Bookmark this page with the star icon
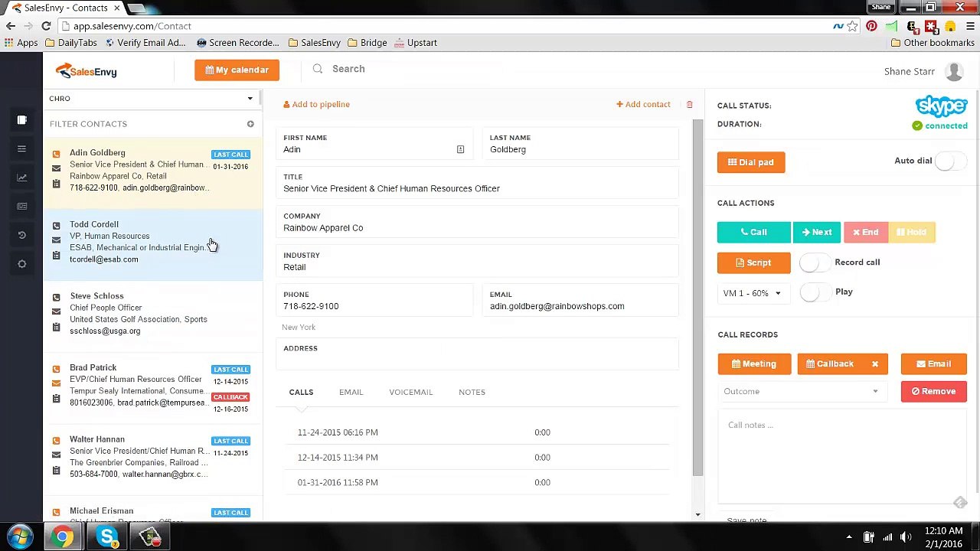 click(852, 26)
